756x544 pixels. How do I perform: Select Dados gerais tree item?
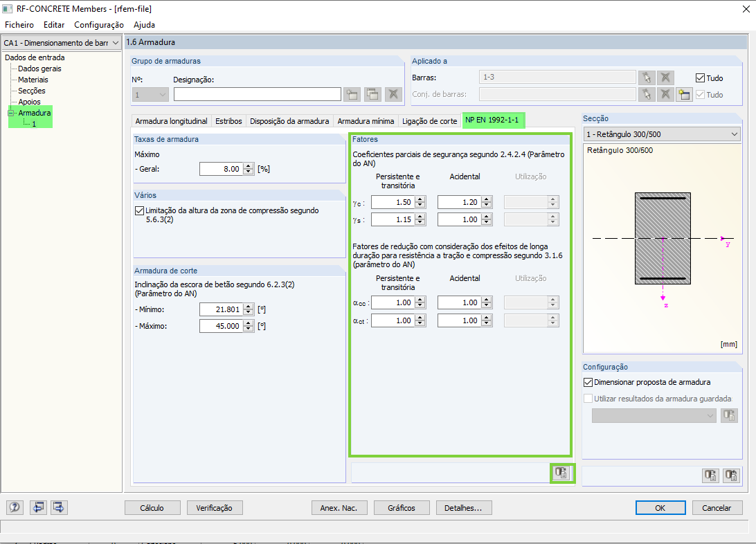click(x=39, y=69)
